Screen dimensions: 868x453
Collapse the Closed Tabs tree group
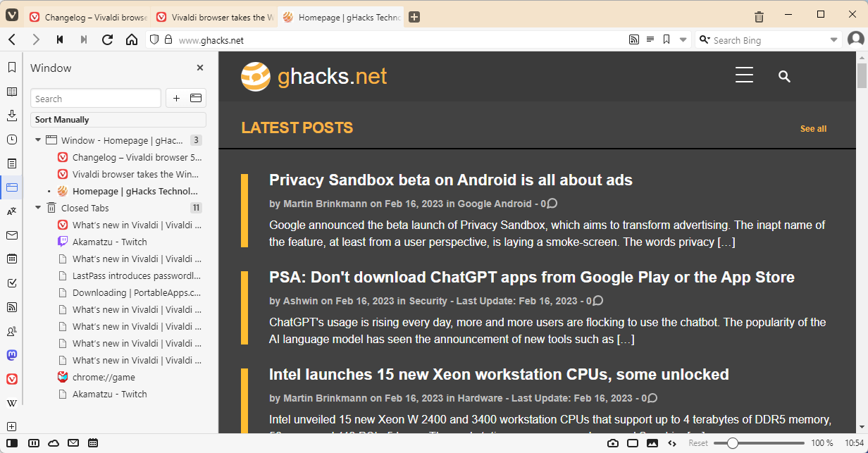click(x=38, y=208)
